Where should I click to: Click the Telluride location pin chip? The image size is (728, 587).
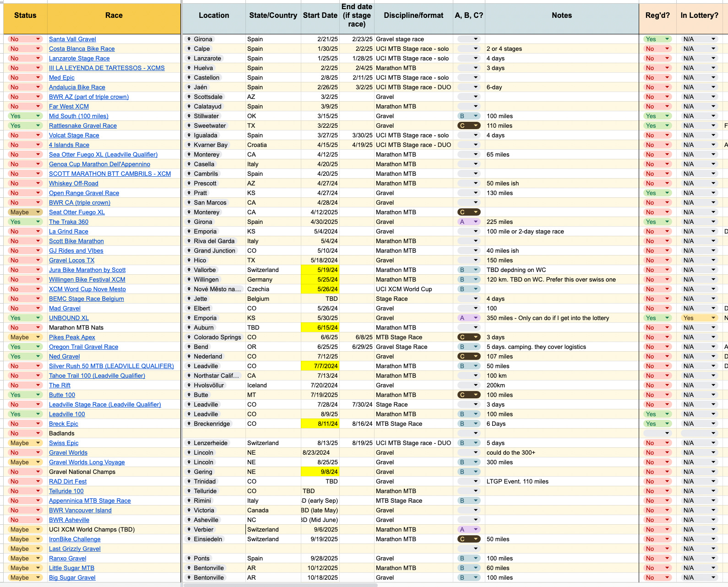[x=201, y=491]
